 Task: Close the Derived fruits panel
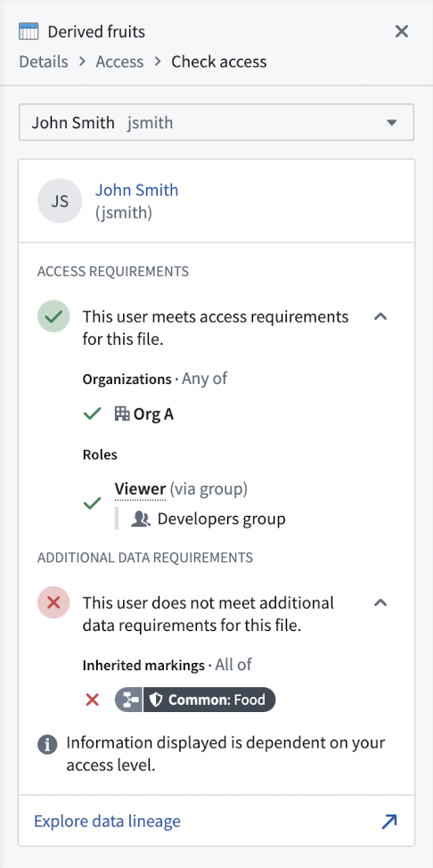402,31
